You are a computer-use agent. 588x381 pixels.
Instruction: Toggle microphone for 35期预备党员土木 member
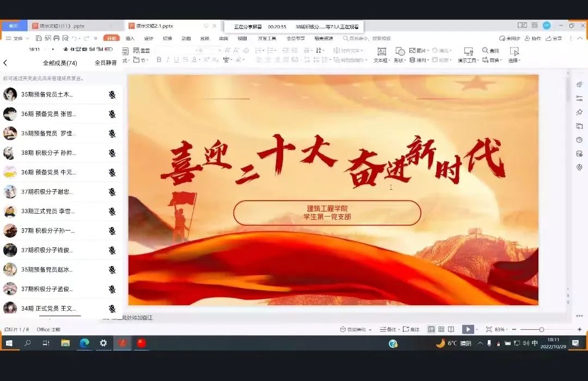tap(112, 95)
